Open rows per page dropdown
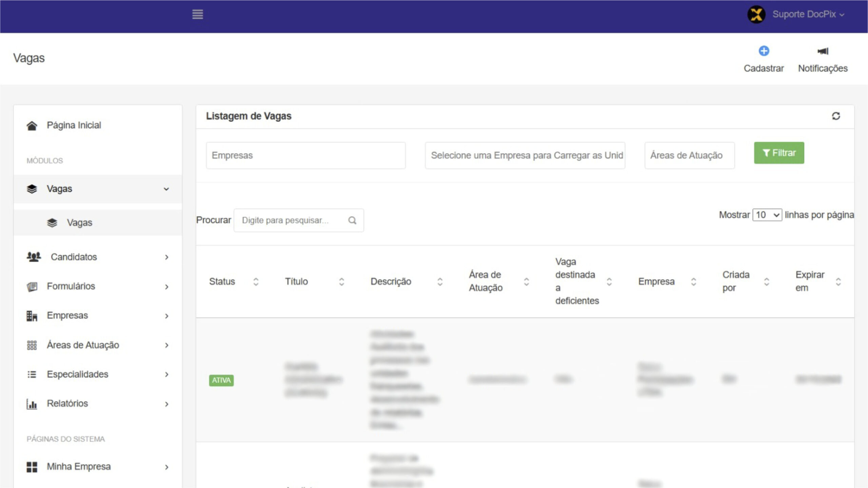The width and height of the screenshot is (868, 488). pos(767,215)
